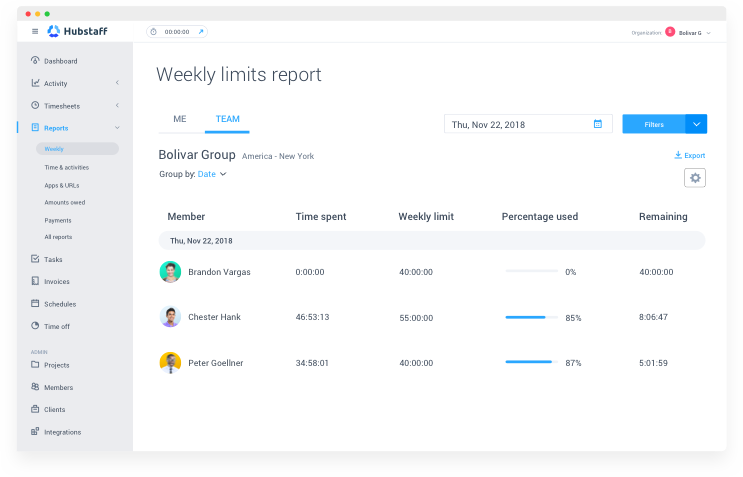Open Payments report

click(58, 220)
